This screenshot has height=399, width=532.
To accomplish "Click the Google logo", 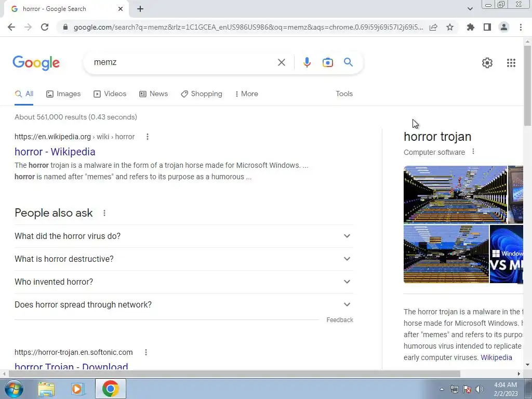I will [36, 63].
